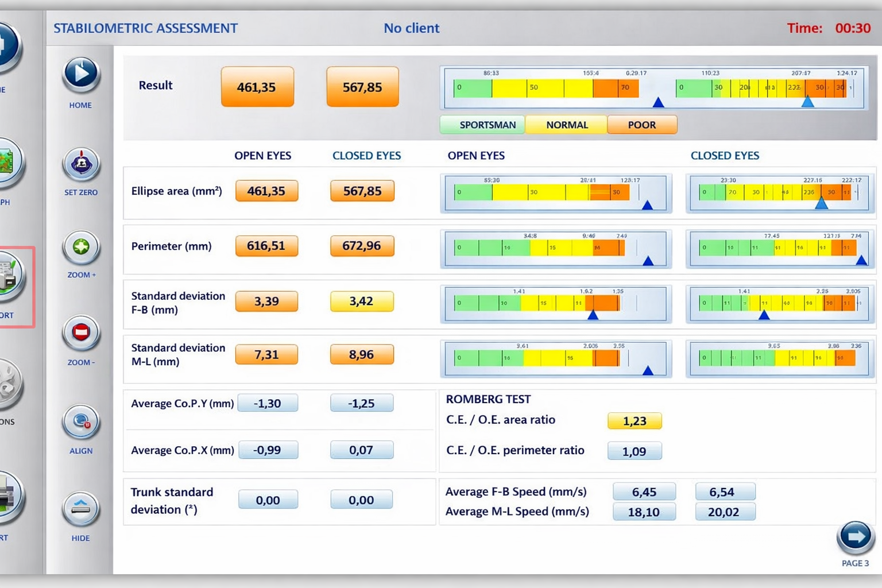The height and width of the screenshot is (588, 882).
Task: Click Average M-L Speed value 20,02
Action: (725, 512)
